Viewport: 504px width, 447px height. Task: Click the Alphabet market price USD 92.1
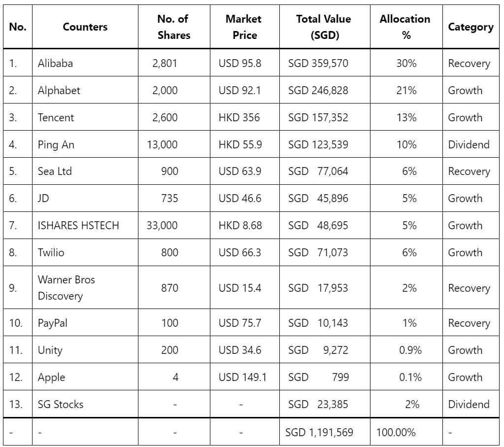[240, 90]
